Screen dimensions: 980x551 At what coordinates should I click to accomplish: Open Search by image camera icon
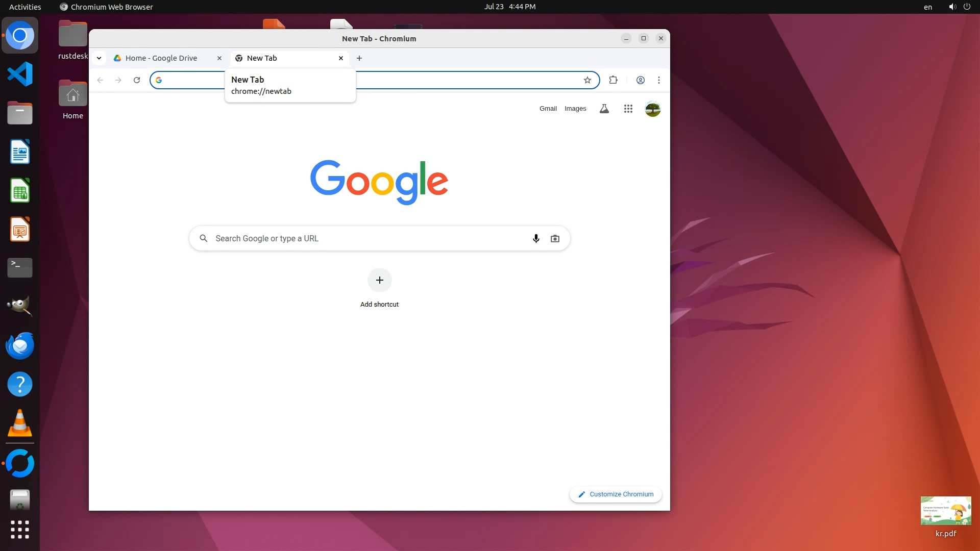click(x=555, y=238)
